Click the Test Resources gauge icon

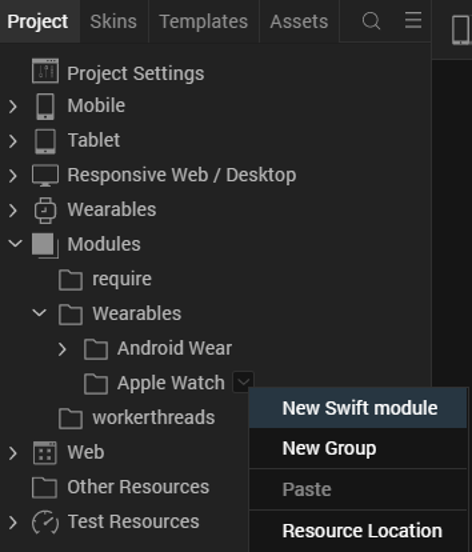45,522
